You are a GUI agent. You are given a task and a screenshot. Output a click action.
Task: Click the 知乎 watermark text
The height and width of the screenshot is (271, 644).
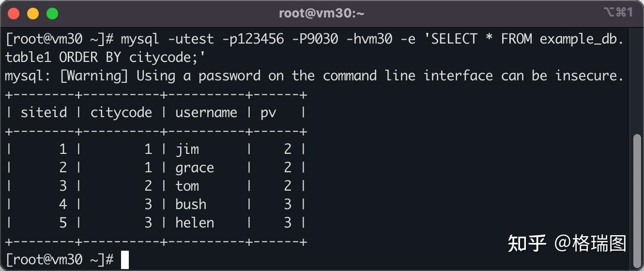(527, 243)
